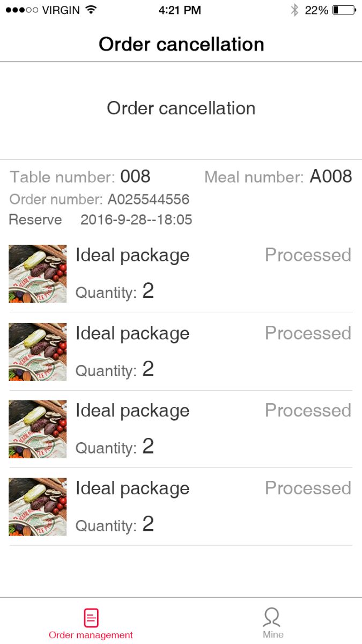This screenshot has height=644, width=362.
Task: Open the Order management tab
Action: click(x=91, y=624)
